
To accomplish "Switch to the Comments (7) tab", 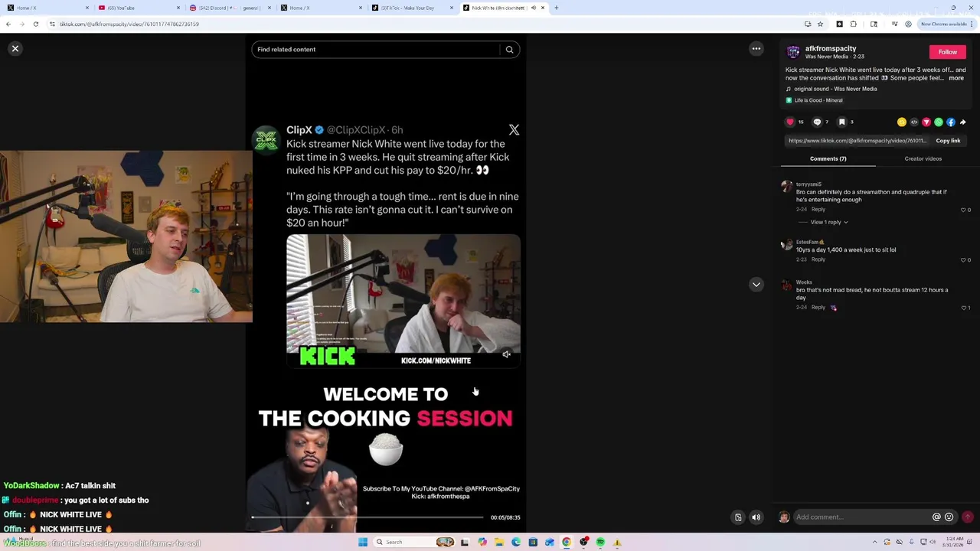I will [x=828, y=158].
